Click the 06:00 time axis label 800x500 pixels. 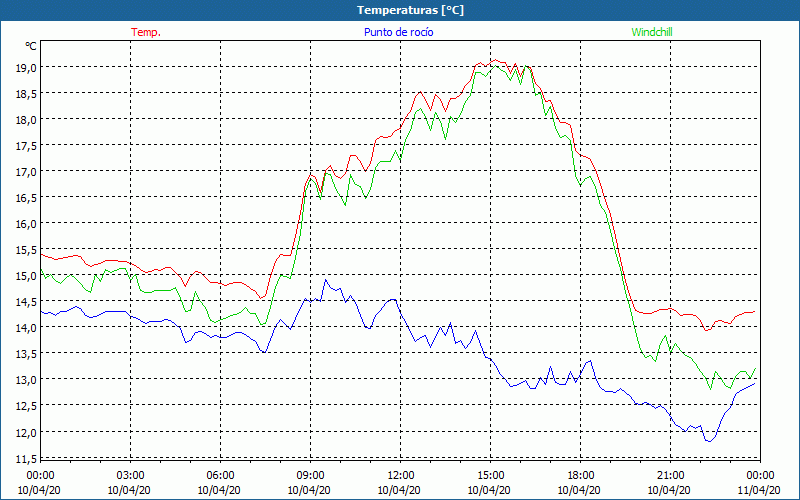point(220,475)
